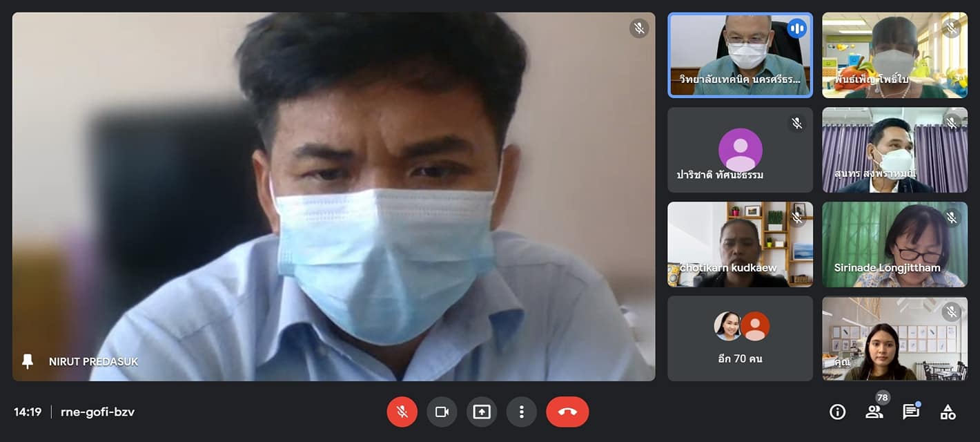The width and height of the screenshot is (980, 442).
Task: Select the Sirinade Longjittham video tile
Action: pyautogui.click(x=894, y=244)
